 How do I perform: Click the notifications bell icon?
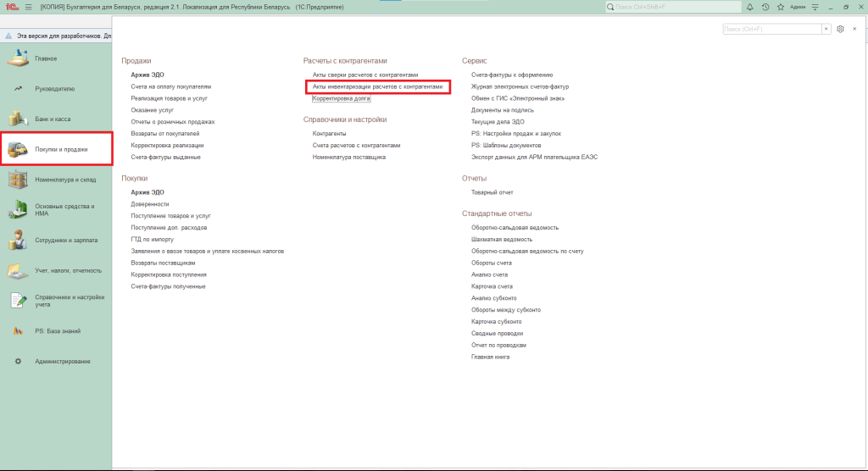pyautogui.click(x=749, y=7)
